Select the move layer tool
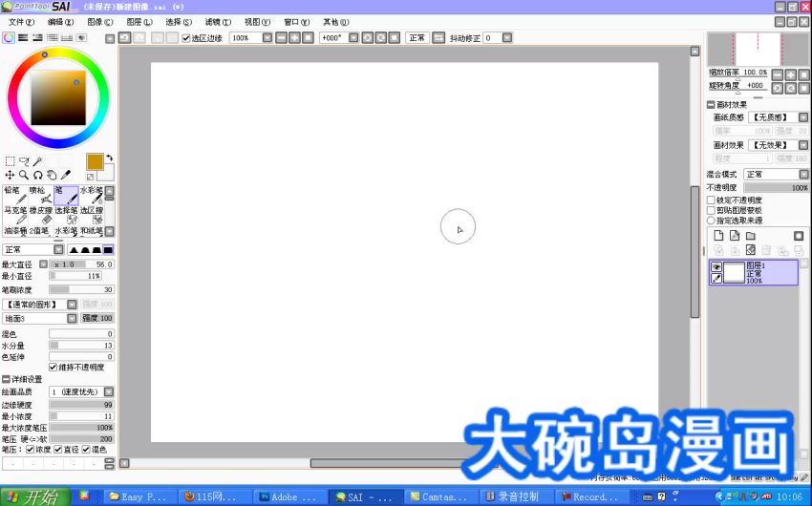The image size is (812, 506). pos(10,175)
